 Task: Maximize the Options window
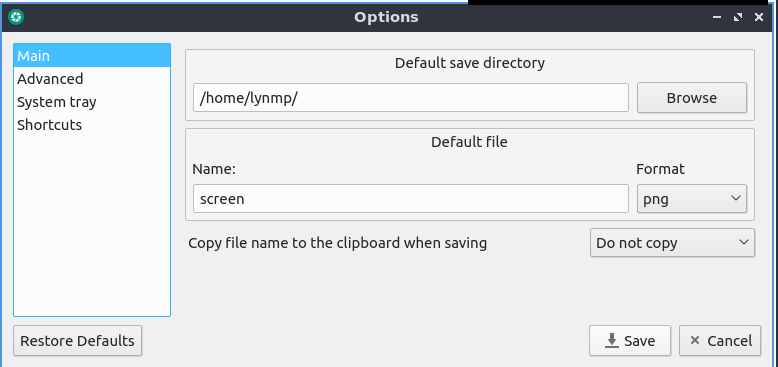point(738,17)
